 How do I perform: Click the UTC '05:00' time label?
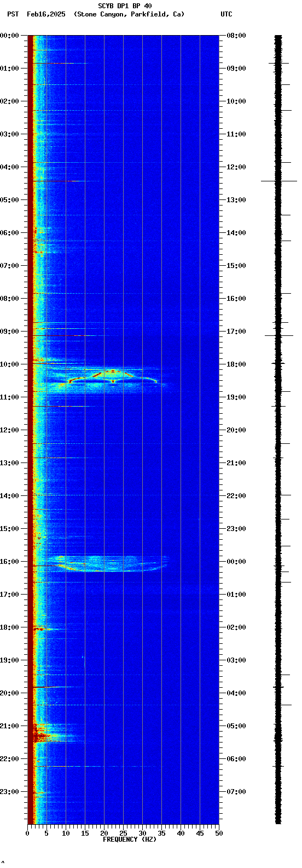tap(236, 726)
